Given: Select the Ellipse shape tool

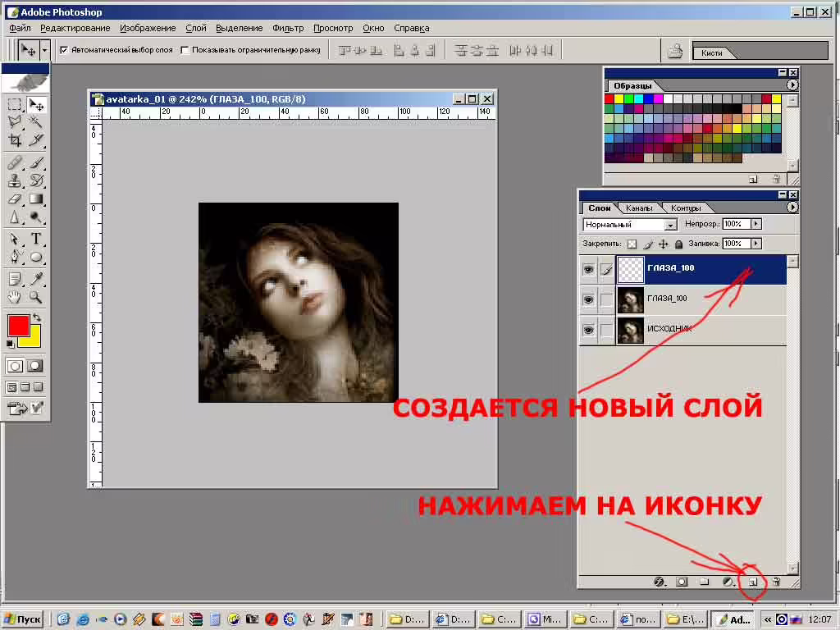Looking at the screenshot, I should pos(36,257).
